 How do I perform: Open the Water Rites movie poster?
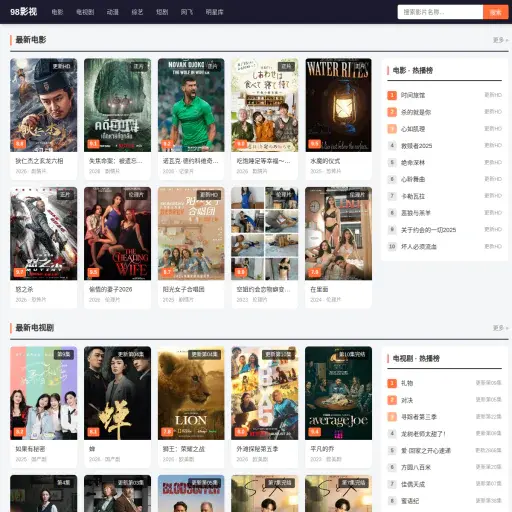338,105
